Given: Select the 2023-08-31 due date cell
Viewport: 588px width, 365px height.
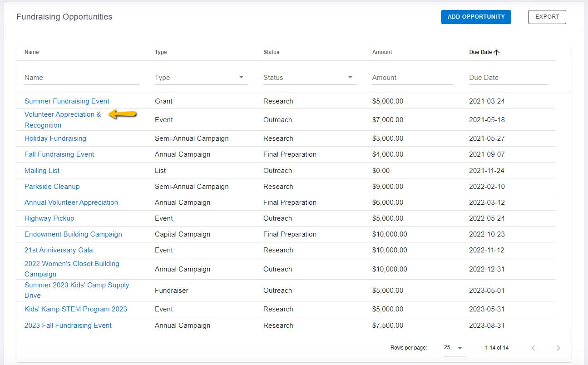Looking at the screenshot, I should coord(487,326).
